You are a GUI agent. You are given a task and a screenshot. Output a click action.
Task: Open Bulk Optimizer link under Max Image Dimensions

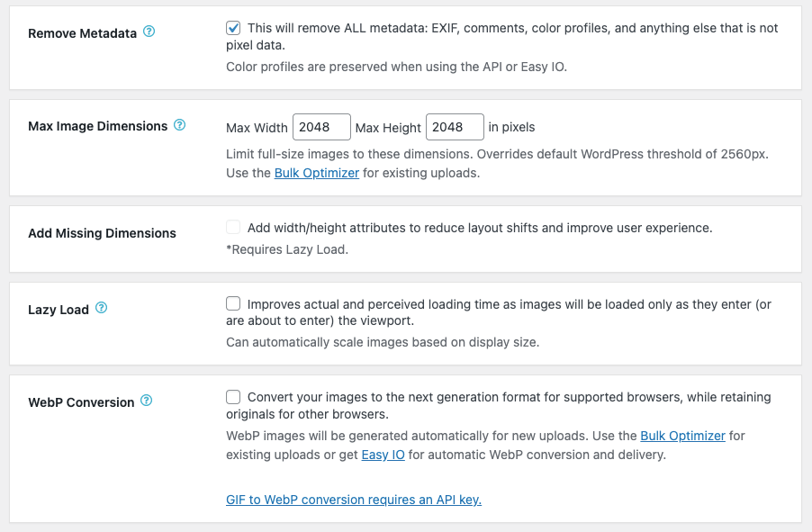(x=317, y=173)
